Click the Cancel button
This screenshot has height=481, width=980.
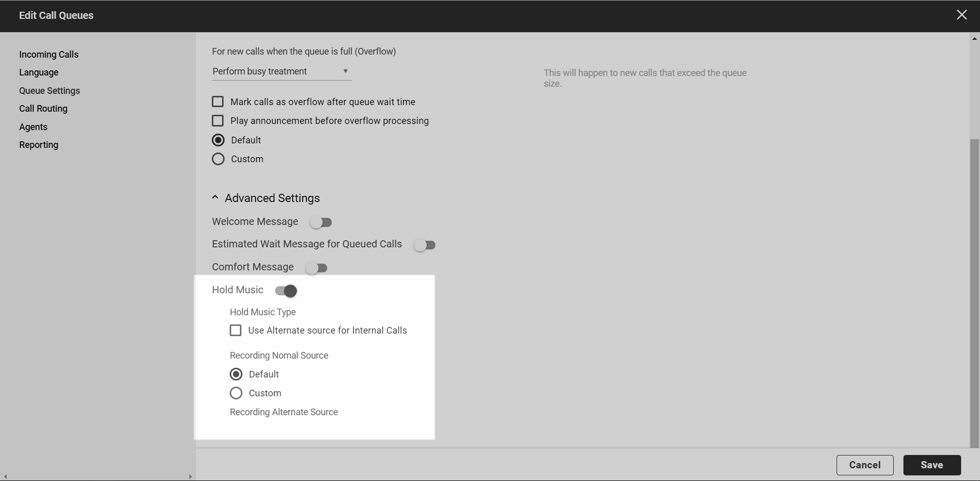[865, 465]
